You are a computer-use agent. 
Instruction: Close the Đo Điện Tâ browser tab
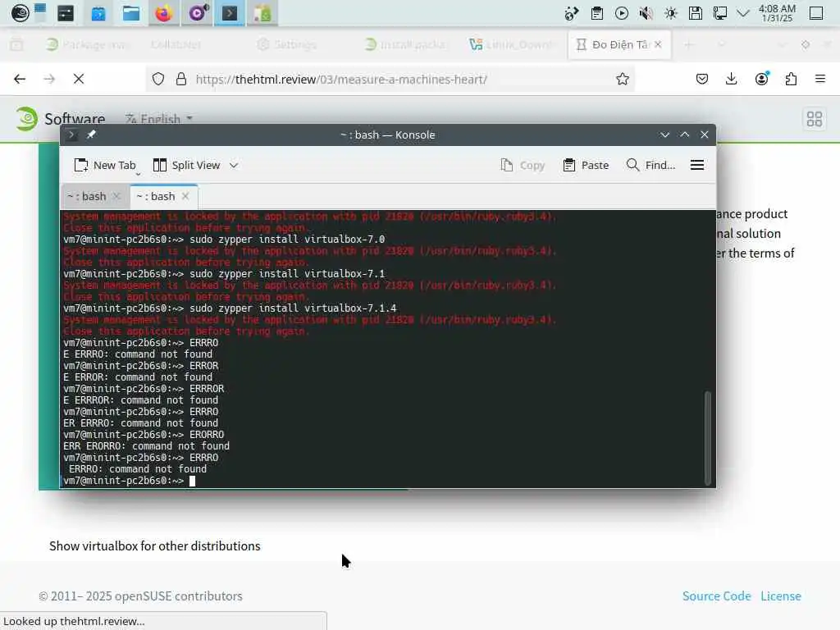point(659,44)
